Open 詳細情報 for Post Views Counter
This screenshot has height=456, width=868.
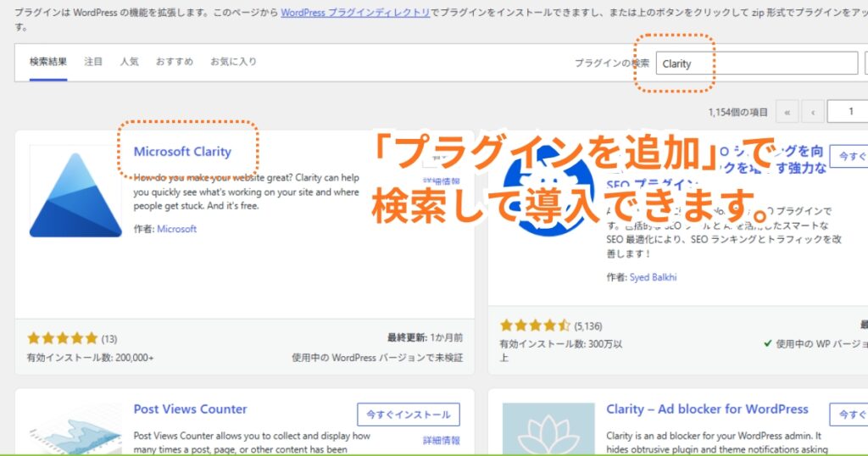click(441, 441)
